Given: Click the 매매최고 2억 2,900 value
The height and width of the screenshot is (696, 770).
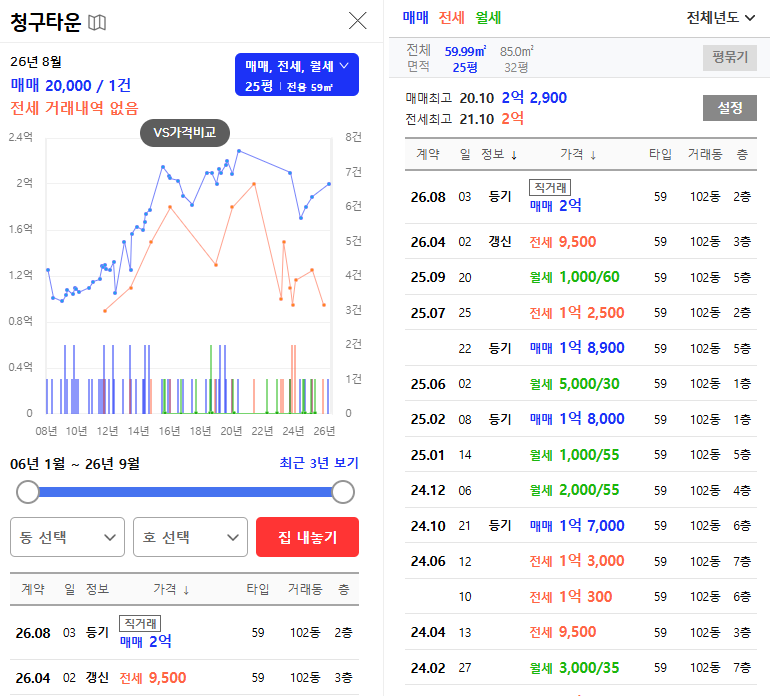Looking at the screenshot, I should (534, 98).
